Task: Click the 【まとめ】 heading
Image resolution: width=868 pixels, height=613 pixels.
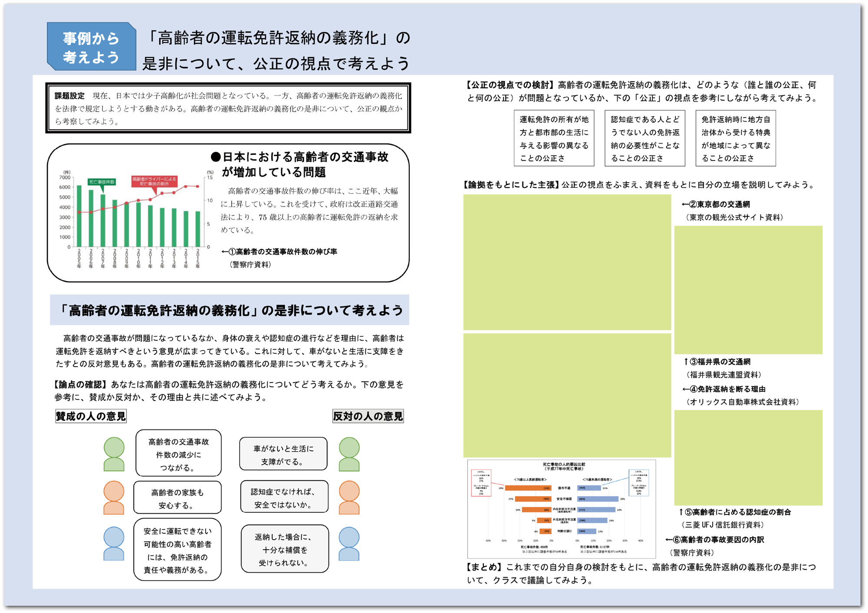Action: click(x=485, y=567)
